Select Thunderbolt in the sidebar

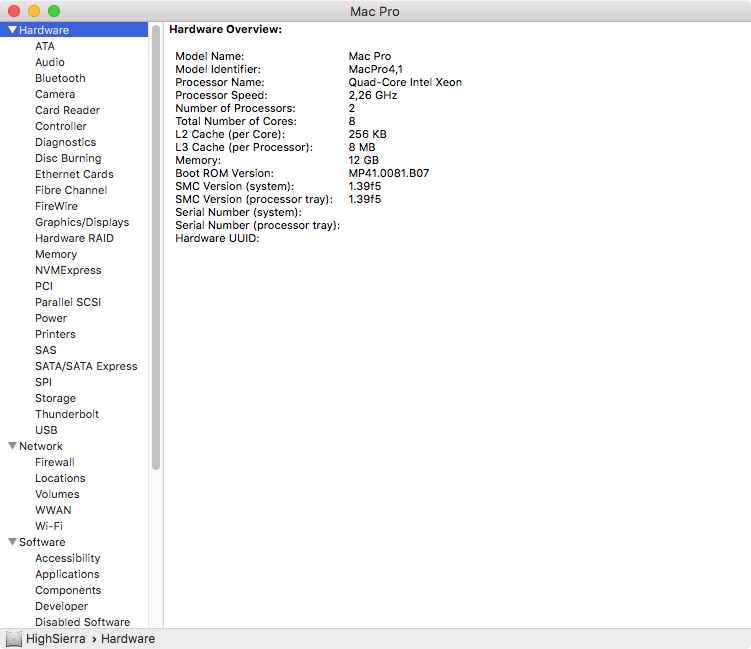pos(67,414)
